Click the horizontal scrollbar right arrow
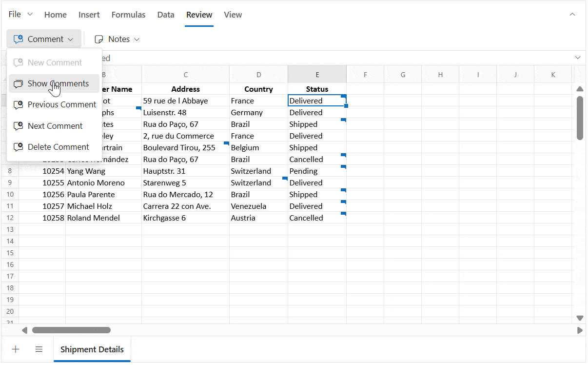 579,330
